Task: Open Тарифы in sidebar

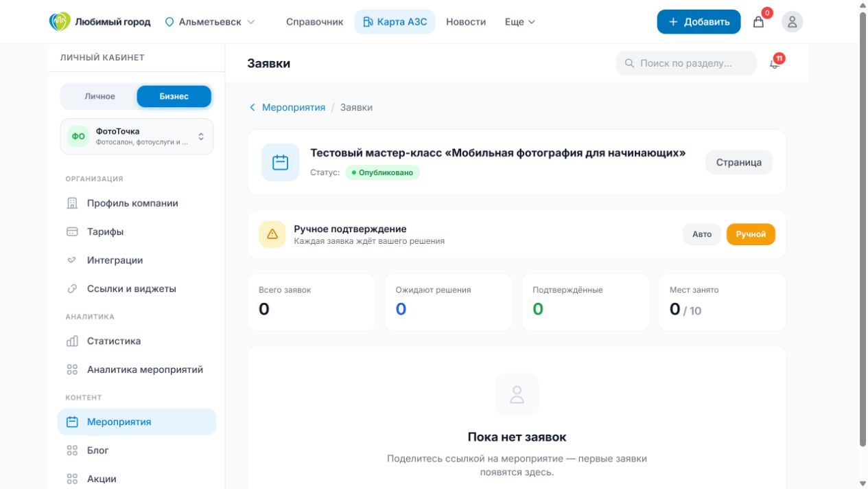Action: [x=137, y=231]
